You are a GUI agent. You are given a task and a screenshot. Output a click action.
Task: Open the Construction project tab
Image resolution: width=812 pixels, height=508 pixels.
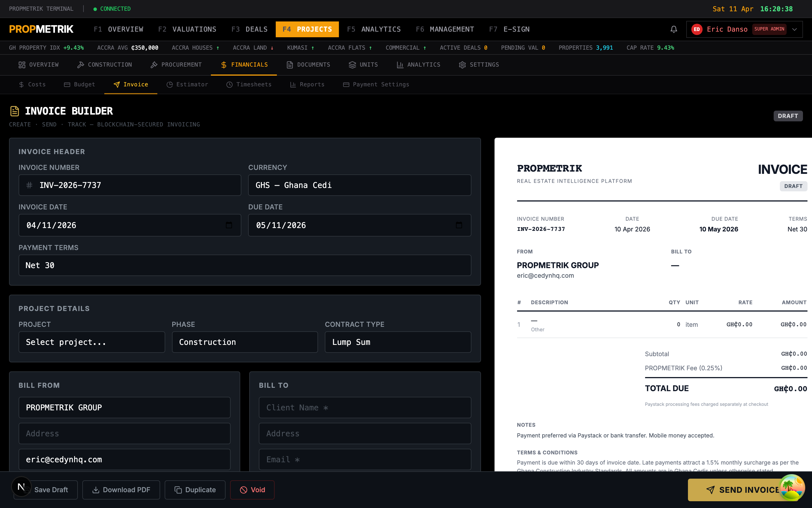pyautogui.click(x=104, y=65)
